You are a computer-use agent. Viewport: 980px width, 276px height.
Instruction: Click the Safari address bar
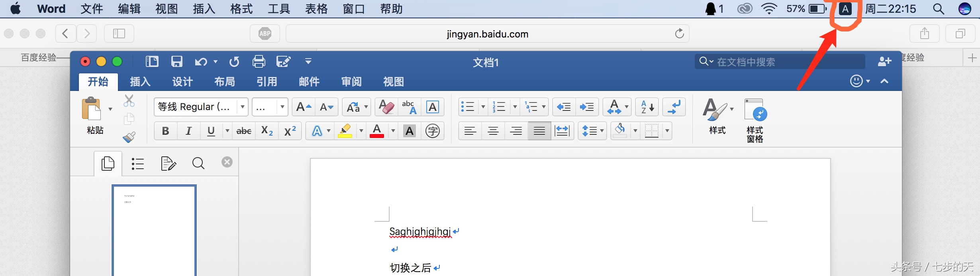point(487,34)
